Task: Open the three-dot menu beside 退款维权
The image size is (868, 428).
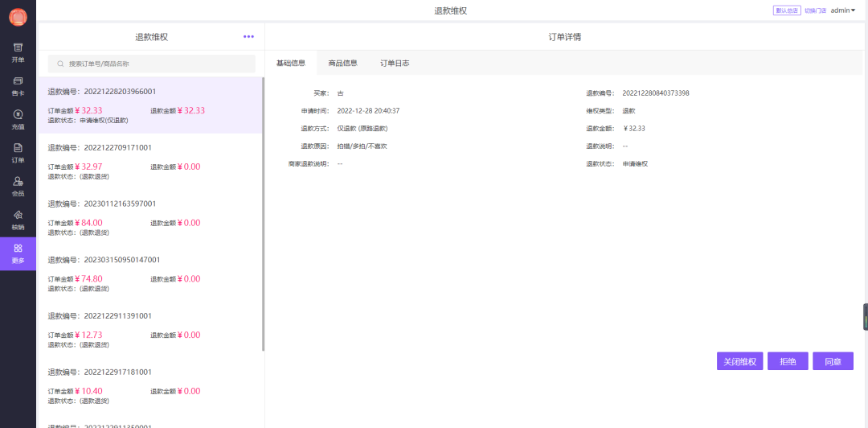Action: click(x=248, y=36)
